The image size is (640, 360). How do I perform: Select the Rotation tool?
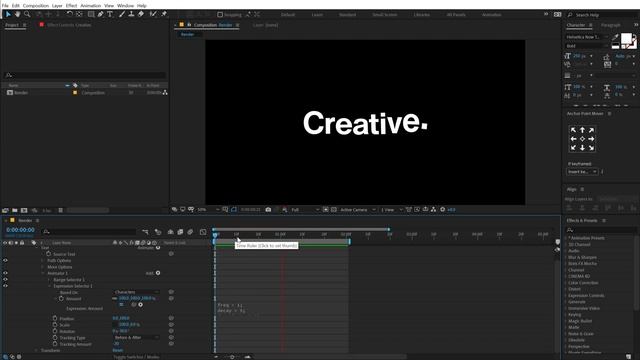(x=70, y=14)
